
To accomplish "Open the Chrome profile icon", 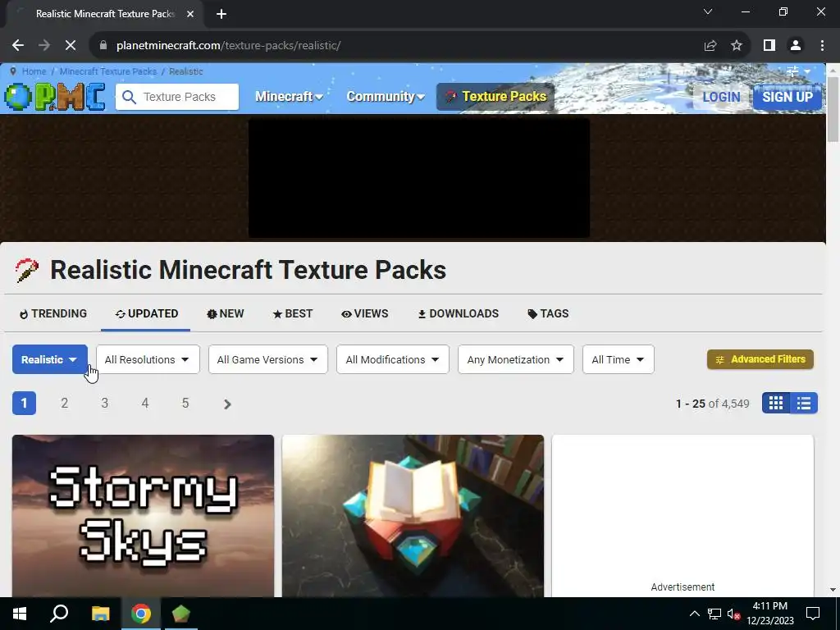I will pyautogui.click(x=796, y=46).
